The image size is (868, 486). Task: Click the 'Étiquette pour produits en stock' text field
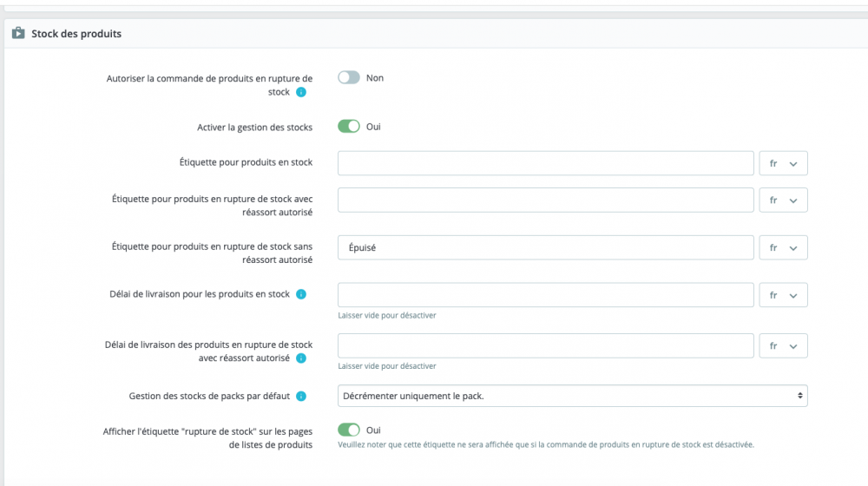pyautogui.click(x=545, y=163)
